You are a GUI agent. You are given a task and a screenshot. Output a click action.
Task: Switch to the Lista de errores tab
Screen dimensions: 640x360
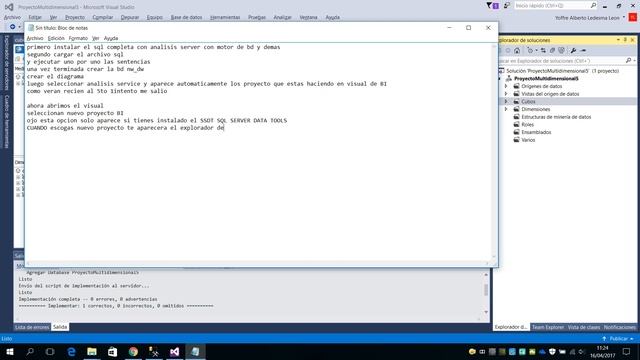(x=32, y=327)
